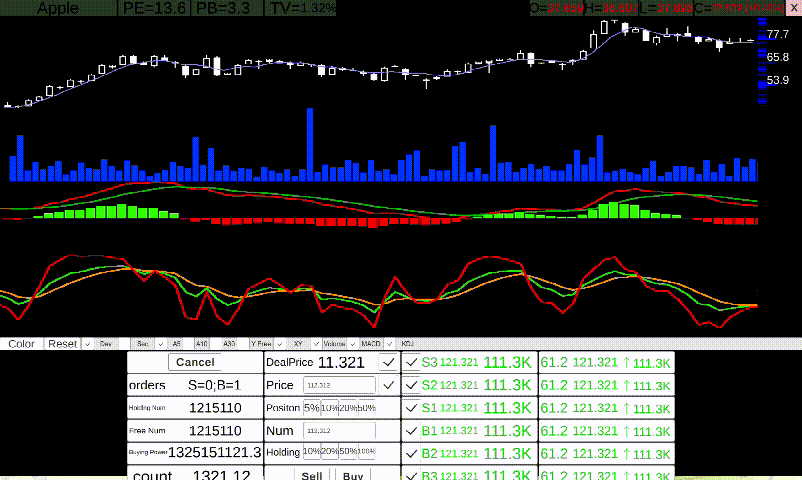This screenshot has width=802, height=480.
Task: Click the DealPrice value 11.321
Action: coord(341,362)
